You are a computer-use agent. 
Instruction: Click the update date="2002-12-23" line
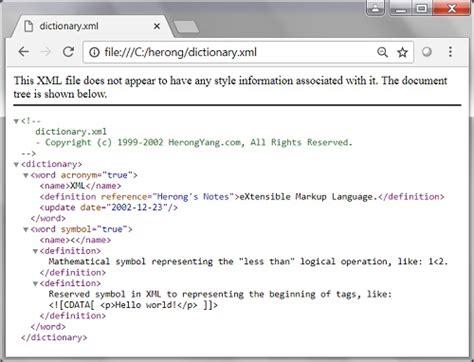[x=109, y=207]
